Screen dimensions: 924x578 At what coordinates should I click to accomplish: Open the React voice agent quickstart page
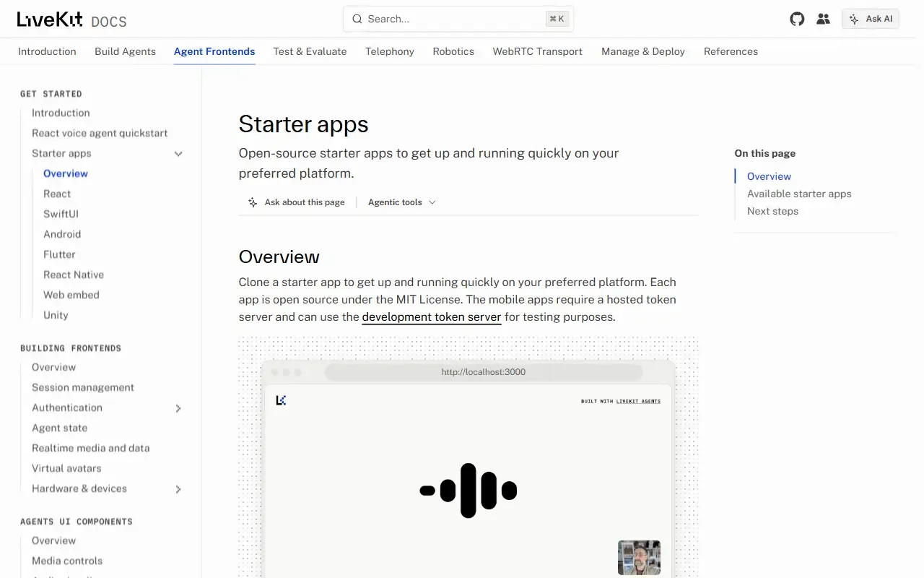(100, 133)
